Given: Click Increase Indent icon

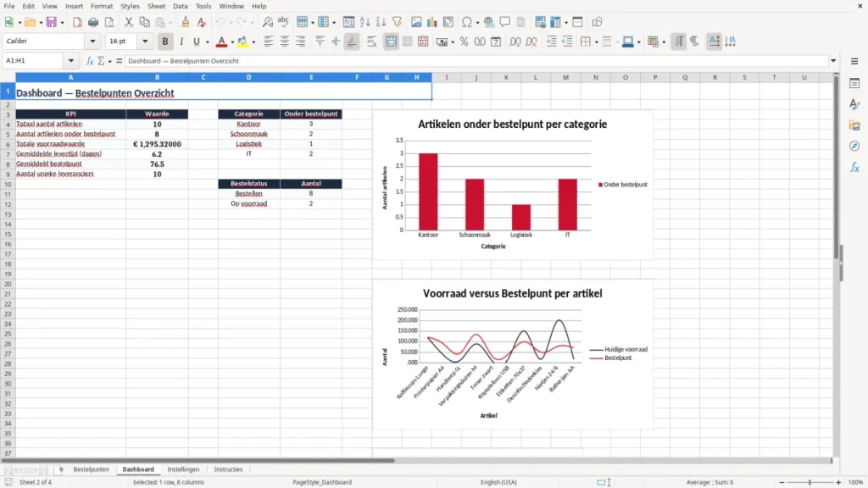Looking at the screenshot, I should click(551, 42).
